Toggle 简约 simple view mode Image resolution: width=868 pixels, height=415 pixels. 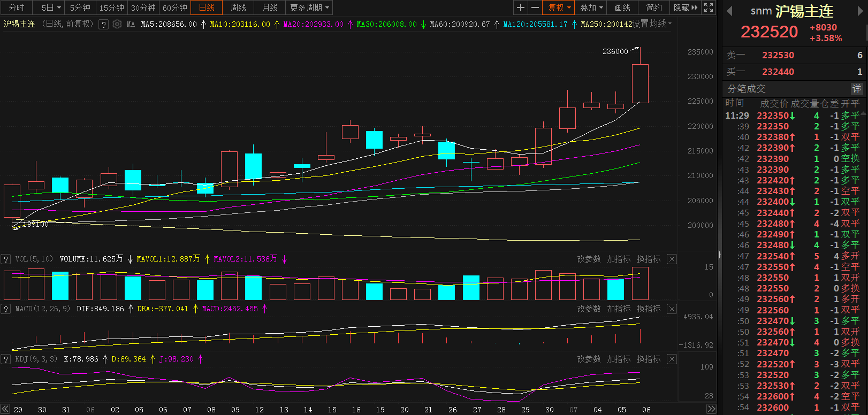click(x=654, y=7)
